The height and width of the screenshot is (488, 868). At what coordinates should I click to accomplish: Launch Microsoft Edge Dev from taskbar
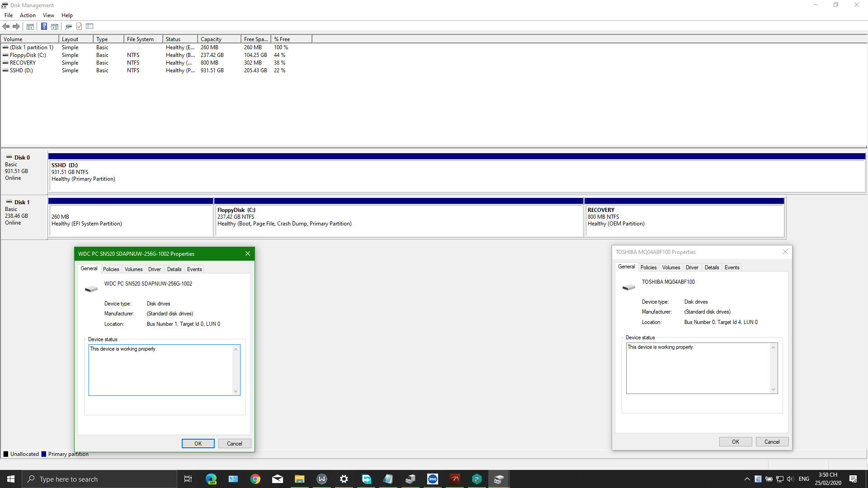pyautogui.click(x=211, y=479)
